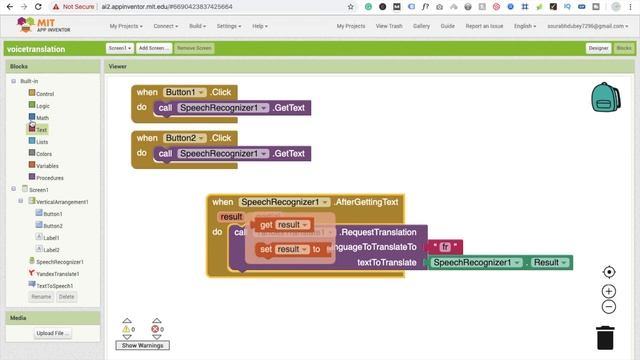Viewport: 640px width, 360px height.
Task: Zoom out with the minus icon
Action: (609, 307)
